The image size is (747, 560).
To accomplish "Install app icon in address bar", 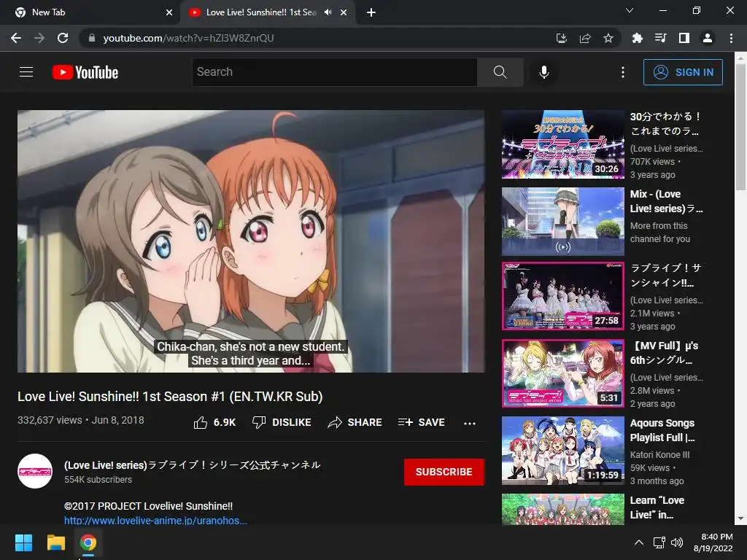I will point(562,38).
